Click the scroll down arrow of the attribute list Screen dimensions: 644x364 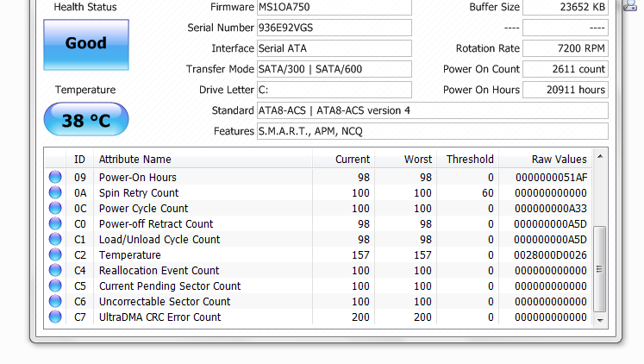coord(600,321)
